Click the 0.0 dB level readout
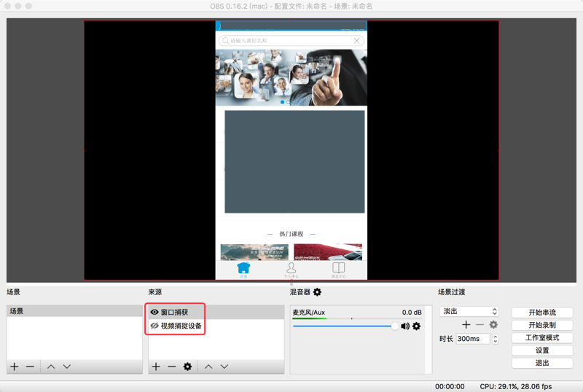This screenshot has height=392, width=583. point(412,313)
